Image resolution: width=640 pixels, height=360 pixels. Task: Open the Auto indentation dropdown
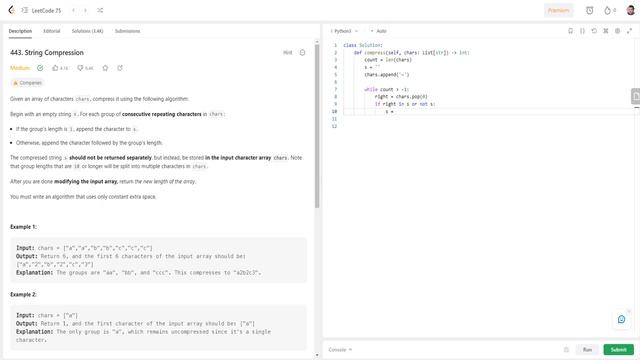(x=379, y=31)
